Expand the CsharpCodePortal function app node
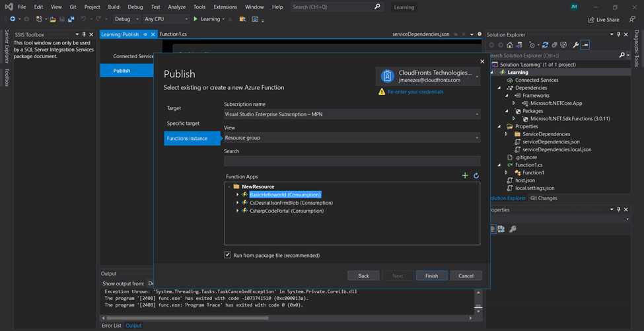The height and width of the screenshot is (331, 644). (x=237, y=211)
